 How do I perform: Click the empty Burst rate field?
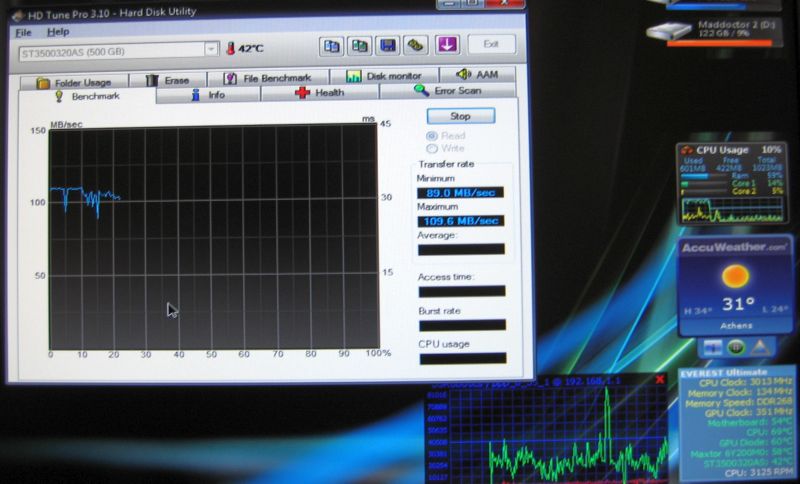coord(462,325)
